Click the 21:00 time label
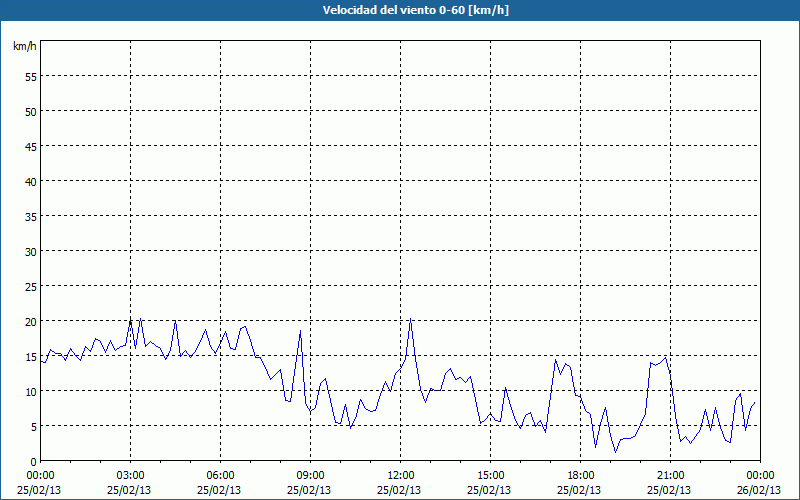Viewport: 800px width, 500px height. [670, 476]
